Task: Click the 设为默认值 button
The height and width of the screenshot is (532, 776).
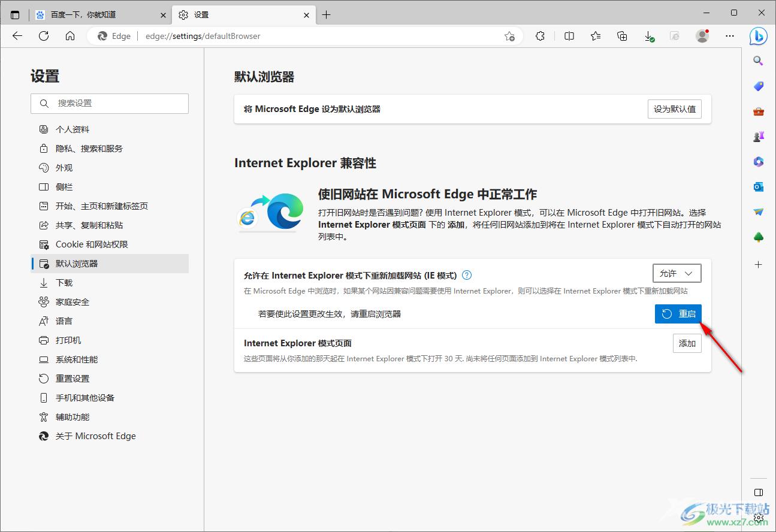Action: (x=675, y=109)
